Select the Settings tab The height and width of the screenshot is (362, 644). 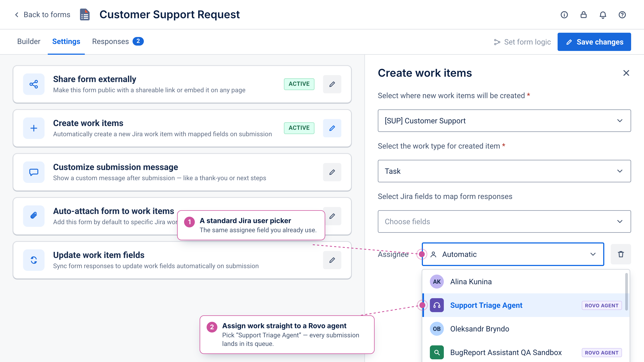click(66, 41)
